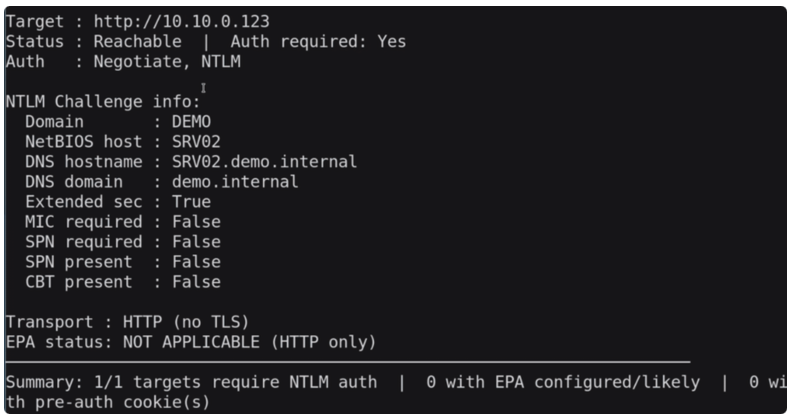Screen dimensions: 791x419
Task: Click the MIC required value 'False'
Action: pos(196,222)
